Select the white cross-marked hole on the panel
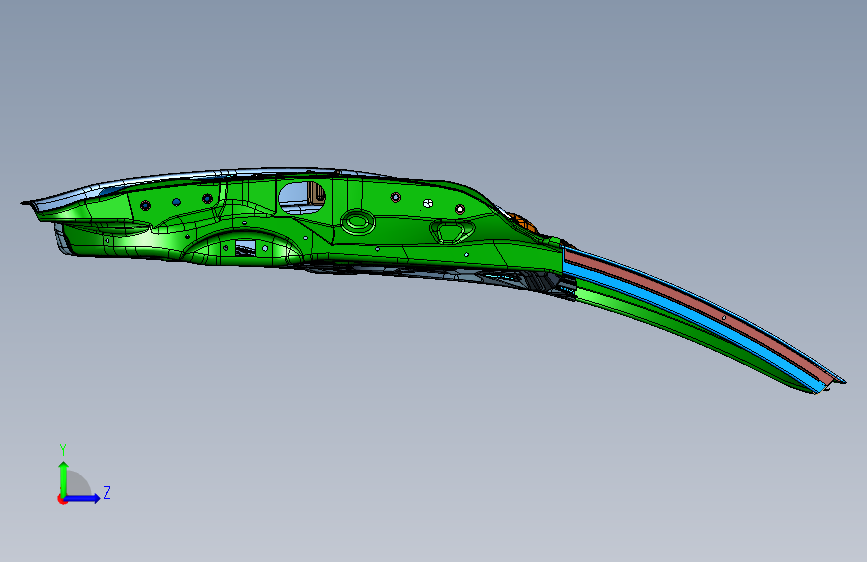Viewport: 867px width, 562px height. pyautogui.click(x=427, y=204)
